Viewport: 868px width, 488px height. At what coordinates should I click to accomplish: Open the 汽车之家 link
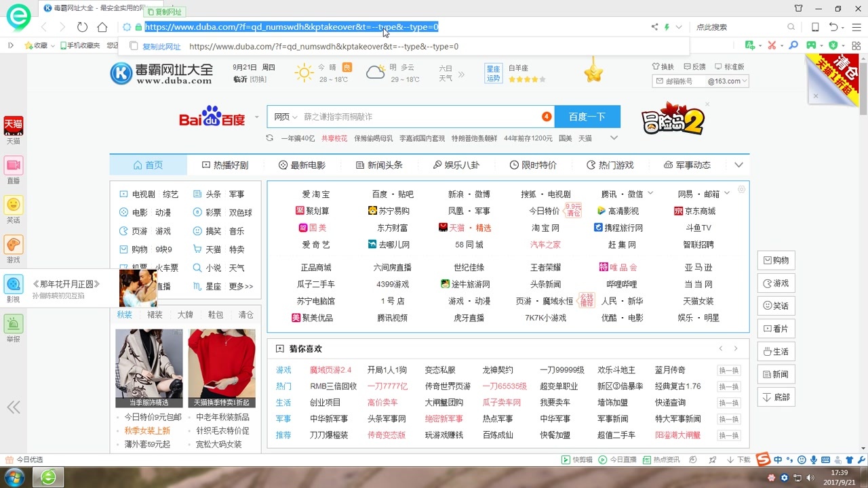[545, 245]
